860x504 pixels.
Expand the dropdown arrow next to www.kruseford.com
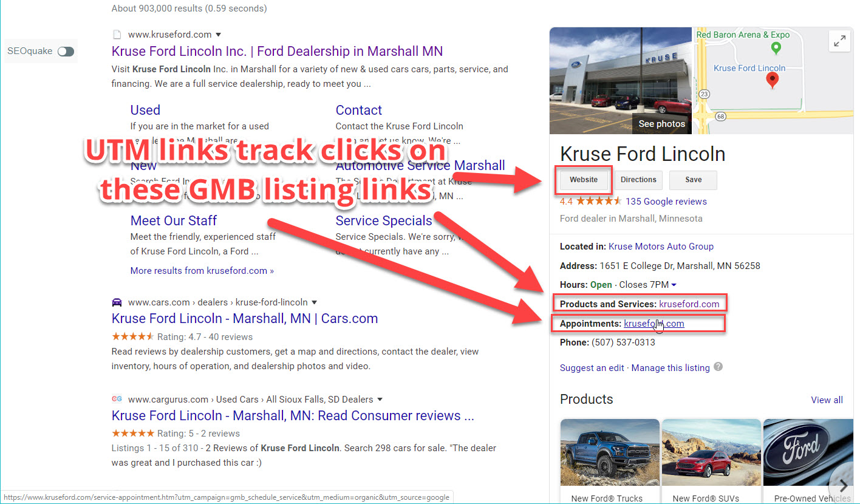pyautogui.click(x=218, y=35)
